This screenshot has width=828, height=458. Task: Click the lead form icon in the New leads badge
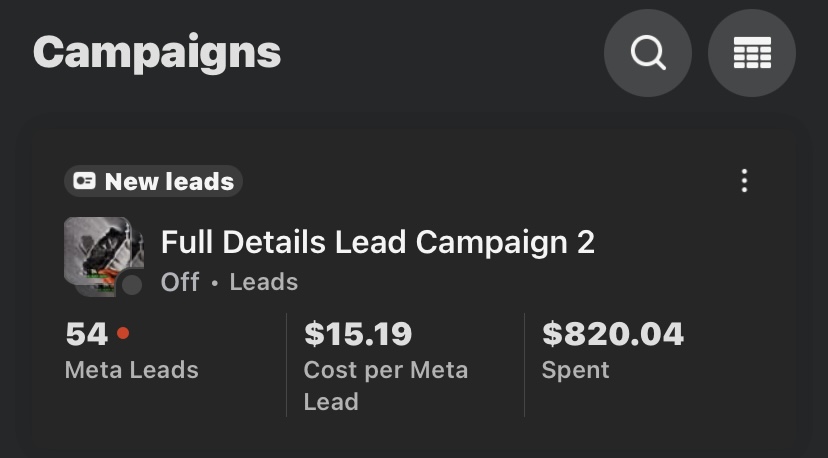[85, 182]
